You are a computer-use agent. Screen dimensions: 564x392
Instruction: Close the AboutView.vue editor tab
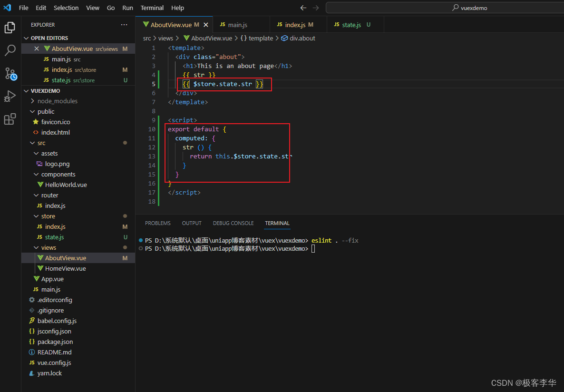coord(206,25)
